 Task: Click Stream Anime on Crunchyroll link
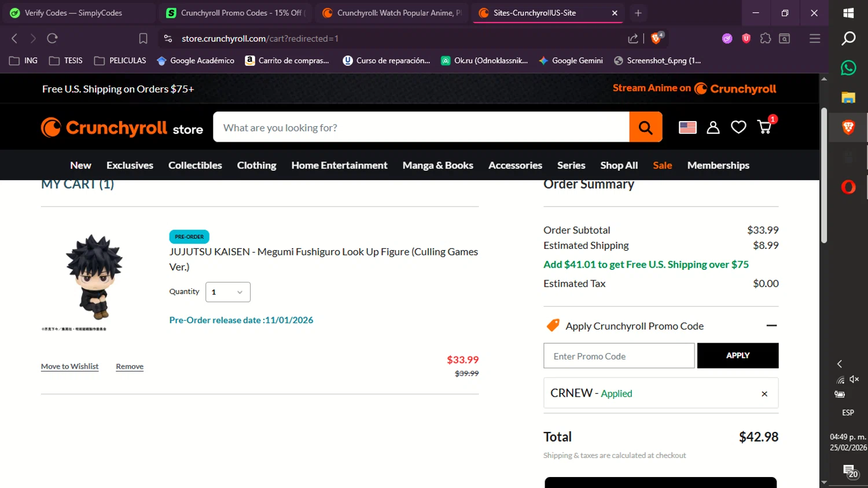click(694, 89)
